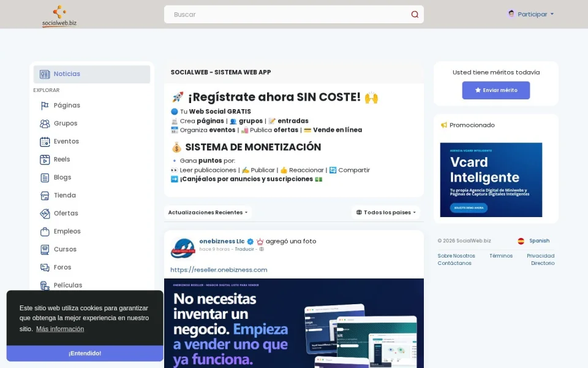
Task: Click the Foros chat icon
Action: coord(45,267)
